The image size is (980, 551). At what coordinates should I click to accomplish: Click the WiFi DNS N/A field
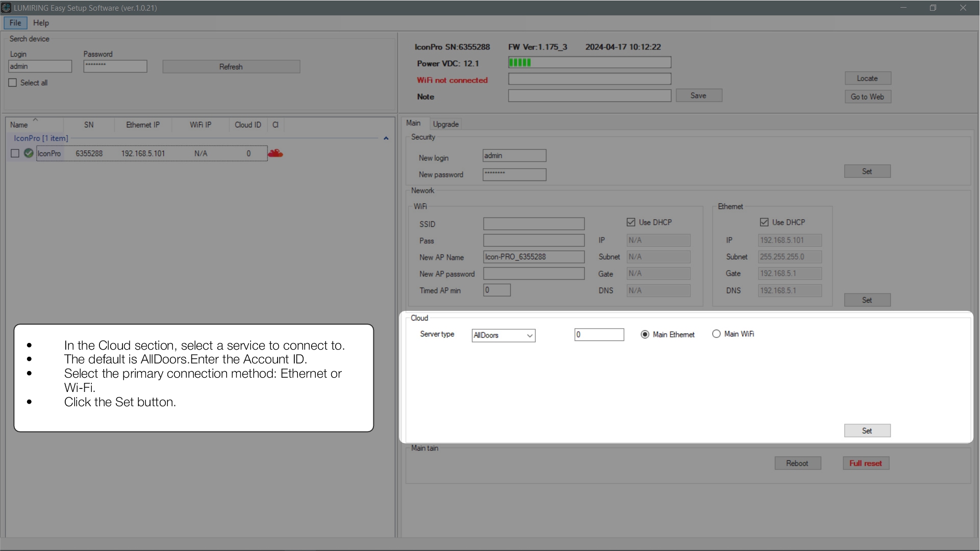[x=659, y=291]
